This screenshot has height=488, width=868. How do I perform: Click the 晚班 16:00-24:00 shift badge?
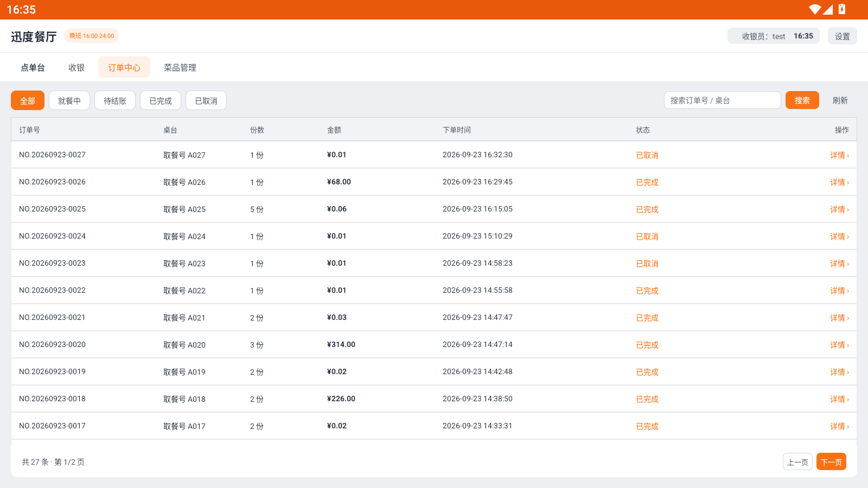92,36
